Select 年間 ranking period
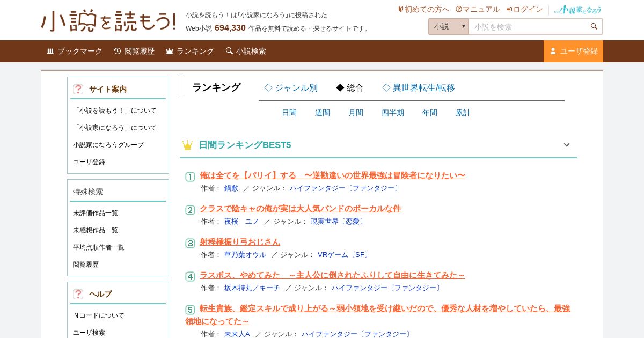Viewport: 644px width, 338px height. pyautogui.click(x=430, y=113)
